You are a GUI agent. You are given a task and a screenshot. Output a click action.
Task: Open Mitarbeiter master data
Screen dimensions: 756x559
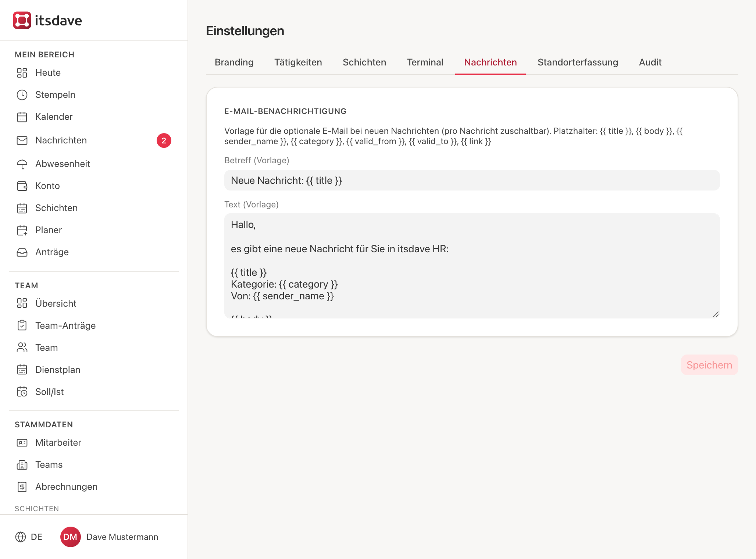[x=93, y=443]
